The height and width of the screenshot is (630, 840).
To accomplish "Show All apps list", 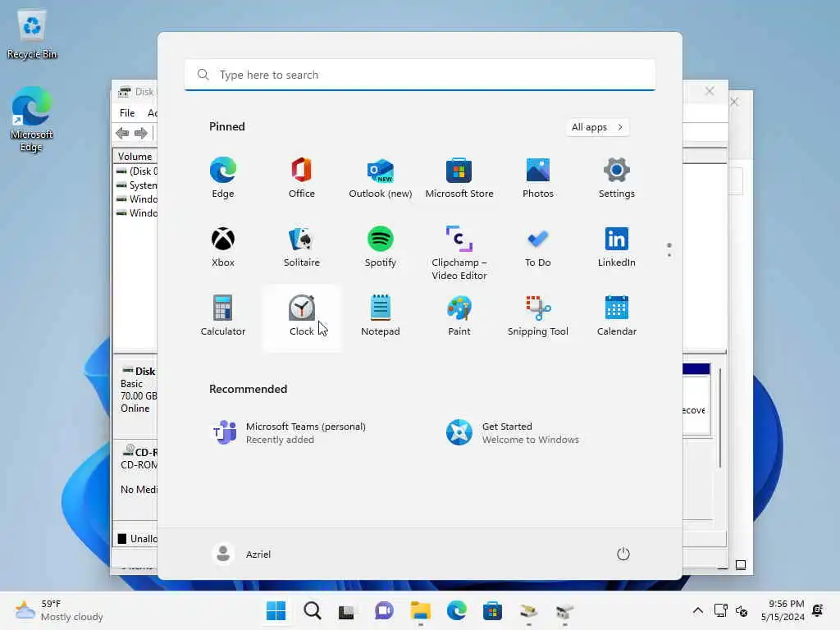I will pos(597,127).
